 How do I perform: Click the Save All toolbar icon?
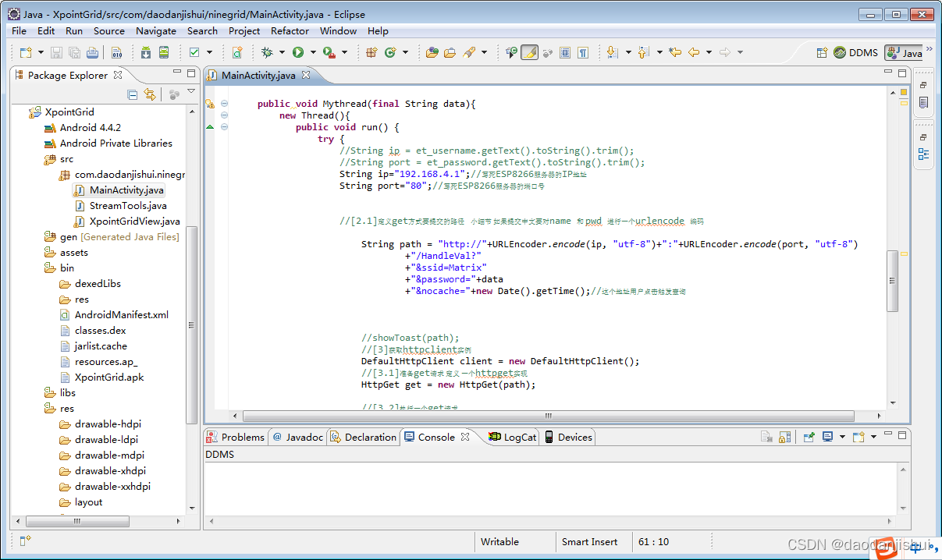pos(75,52)
